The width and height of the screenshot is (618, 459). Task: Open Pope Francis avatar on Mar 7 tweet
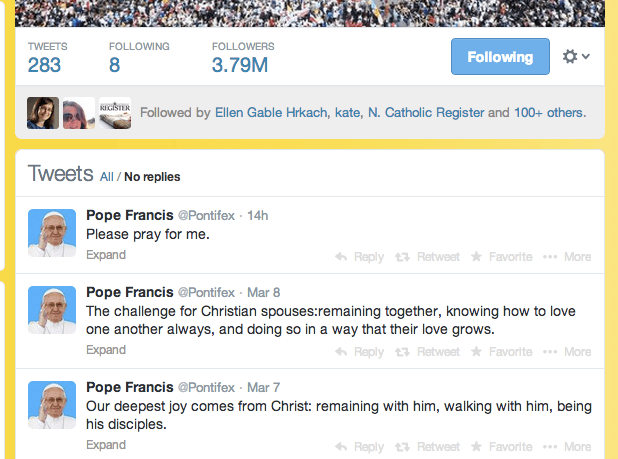tap(52, 405)
